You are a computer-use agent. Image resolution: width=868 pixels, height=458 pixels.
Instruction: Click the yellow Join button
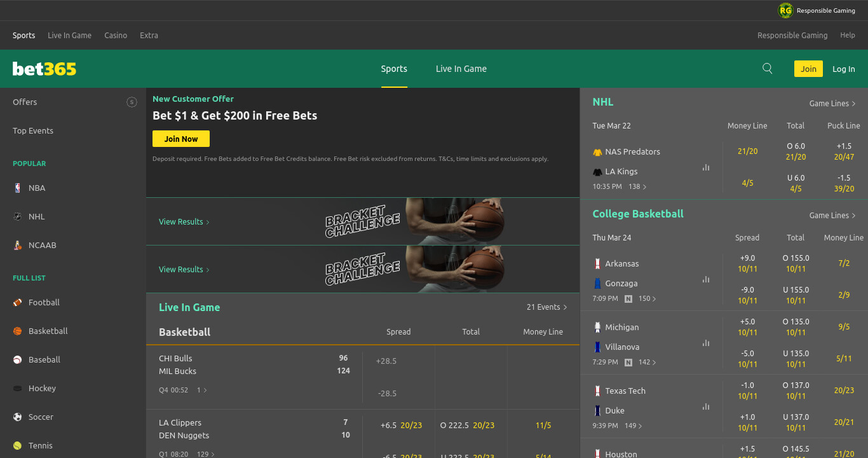808,69
